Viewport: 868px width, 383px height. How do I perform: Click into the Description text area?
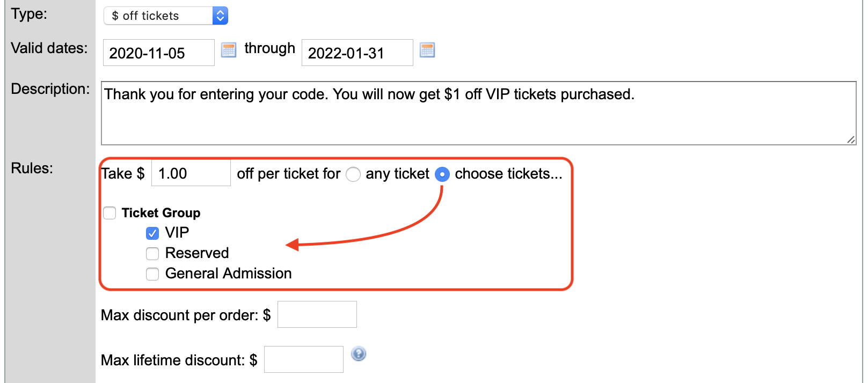[479, 113]
